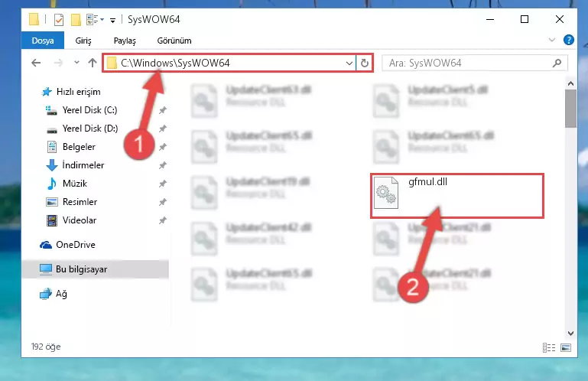This screenshot has width=588, height=381.
Task: Open Resimler folder in sidebar
Action: tap(80, 202)
